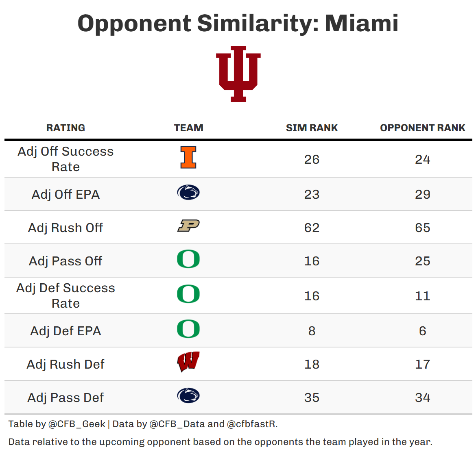Viewport: 476px width, 456px height.
Task: Select opponent rank value 6 for Adj Def EPA
Action: [x=422, y=331]
